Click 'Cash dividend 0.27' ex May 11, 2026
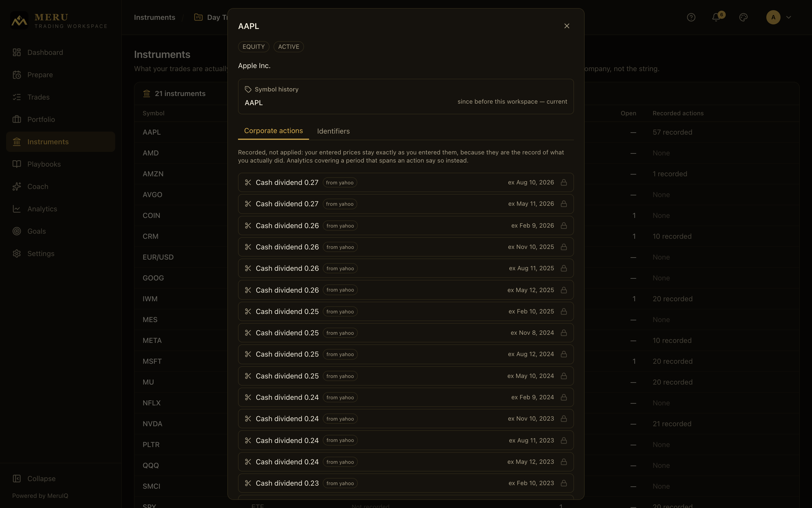Image resolution: width=812 pixels, height=508 pixels. (287, 204)
